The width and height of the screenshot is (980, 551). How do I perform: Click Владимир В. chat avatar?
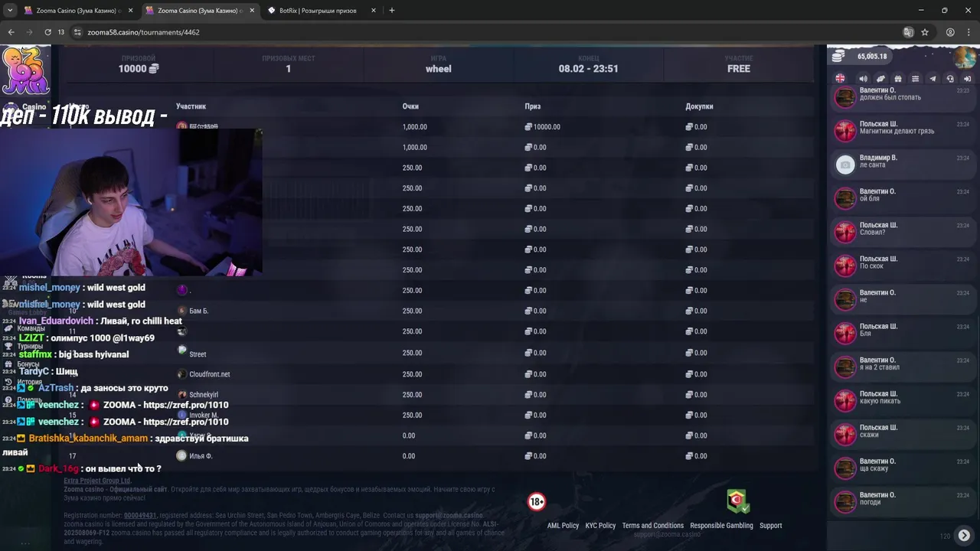coord(845,165)
